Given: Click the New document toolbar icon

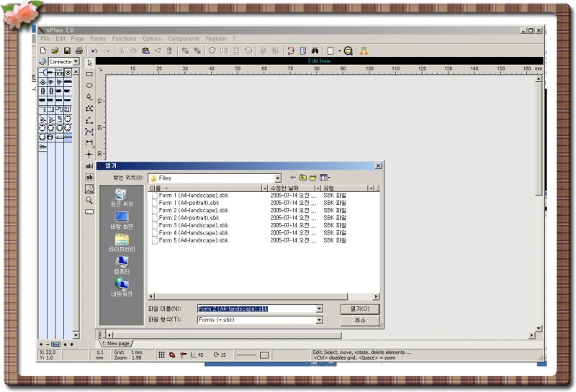Looking at the screenshot, I should (43, 50).
